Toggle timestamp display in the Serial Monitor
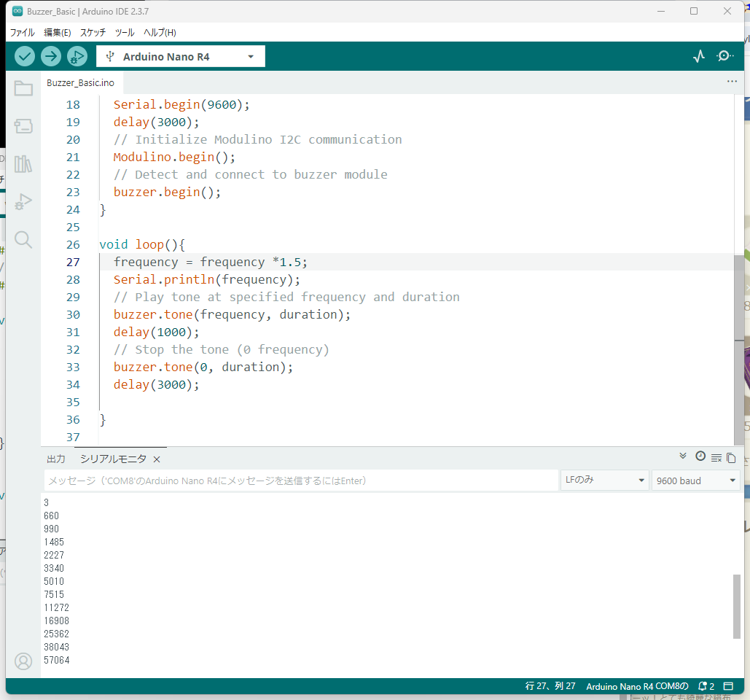This screenshot has width=750, height=700. pos(700,456)
